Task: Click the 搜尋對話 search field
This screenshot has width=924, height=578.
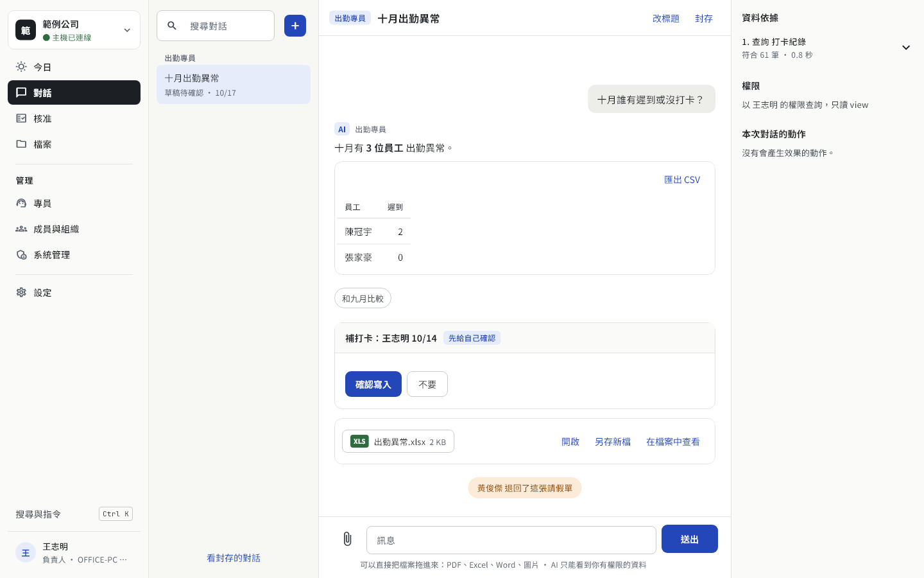Action: point(216,26)
